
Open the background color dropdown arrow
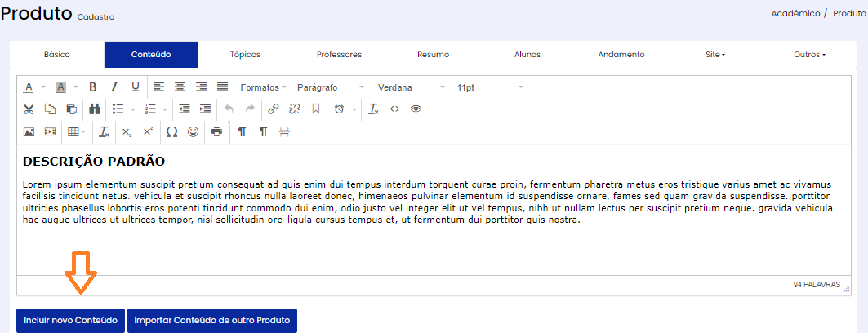point(76,87)
